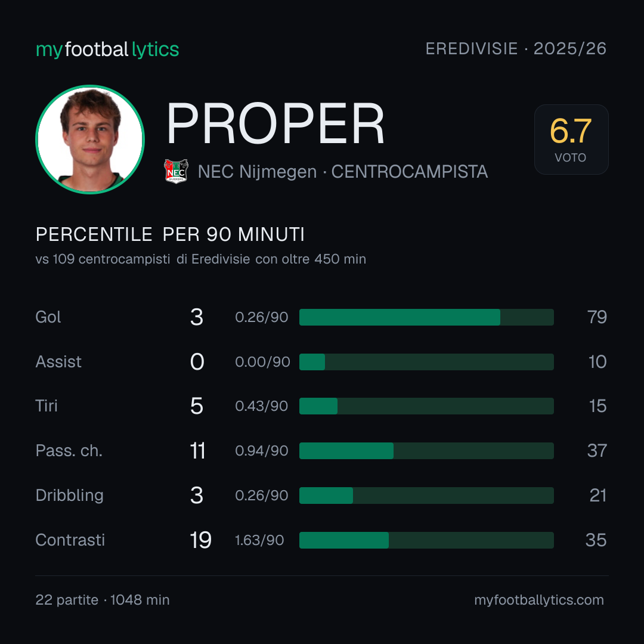Select the PROPER player name heading
The height and width of the screenshot is (644, 644).
[x=275, y=123]
